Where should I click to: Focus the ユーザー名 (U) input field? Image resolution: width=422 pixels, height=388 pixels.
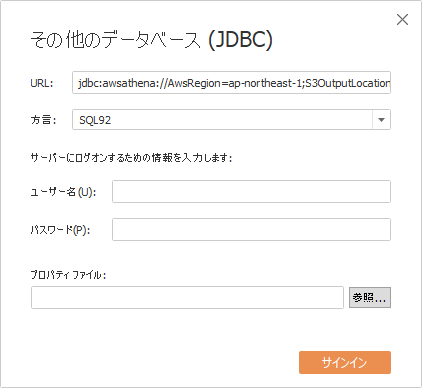[x=251, y=192]
